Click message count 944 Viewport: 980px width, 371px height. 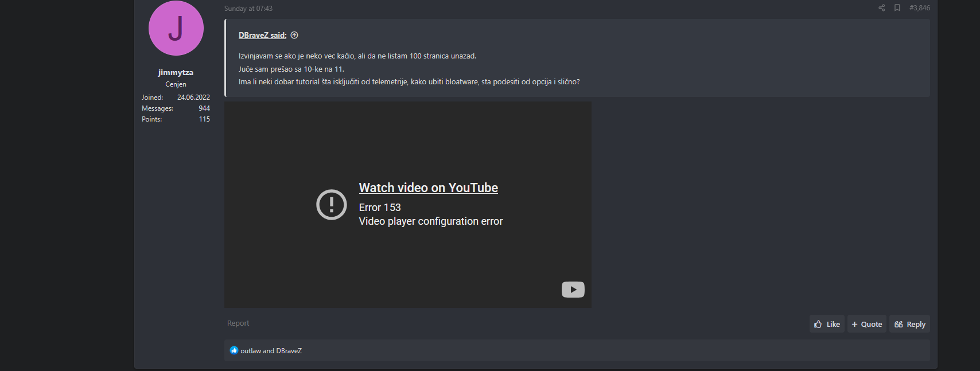(x=204, y=108)
